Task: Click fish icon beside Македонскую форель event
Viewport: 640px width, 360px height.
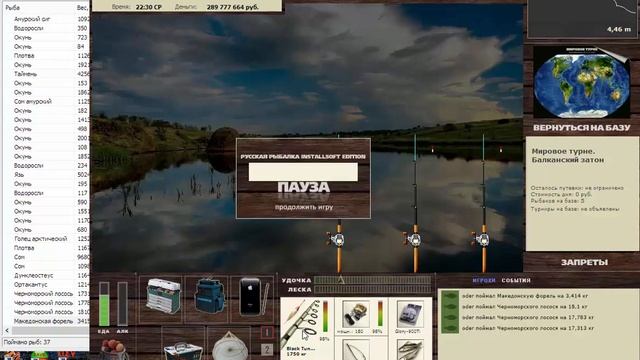Action: tap(450, 296)
